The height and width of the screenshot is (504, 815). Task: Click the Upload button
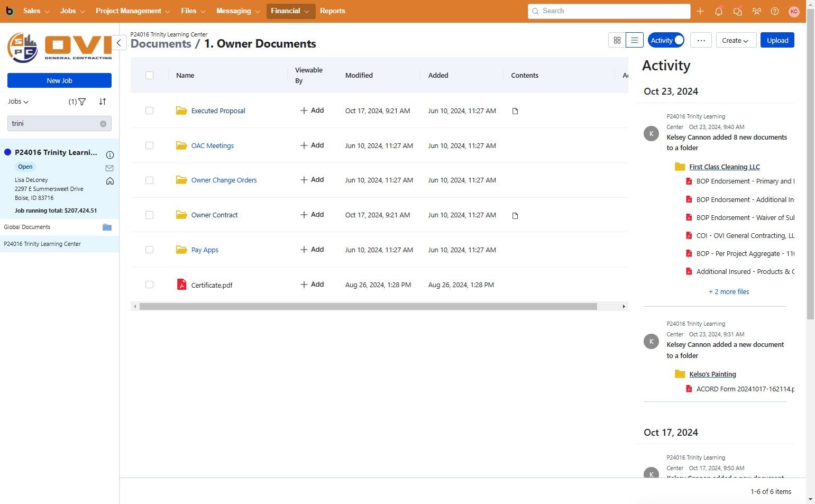pos(777,40)
